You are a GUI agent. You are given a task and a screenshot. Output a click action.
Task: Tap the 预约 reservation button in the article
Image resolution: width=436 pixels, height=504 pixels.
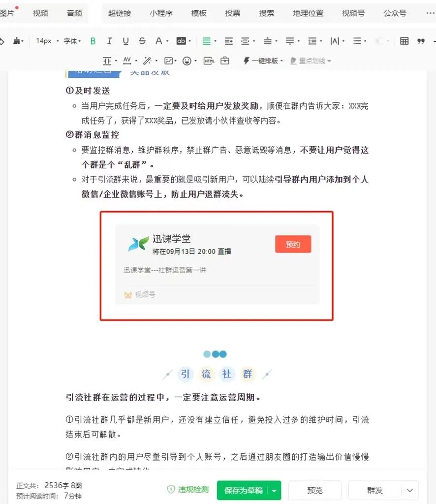click(x=293, y=244)
